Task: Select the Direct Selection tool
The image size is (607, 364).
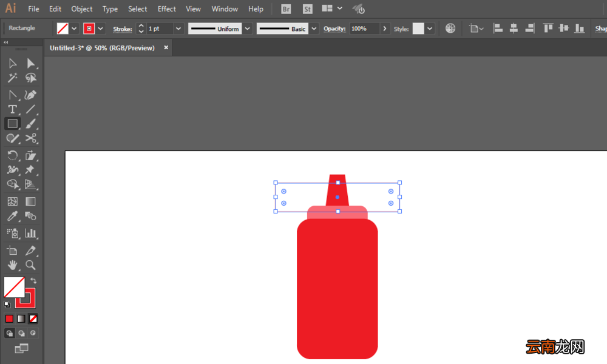Action: coord(30,64)
